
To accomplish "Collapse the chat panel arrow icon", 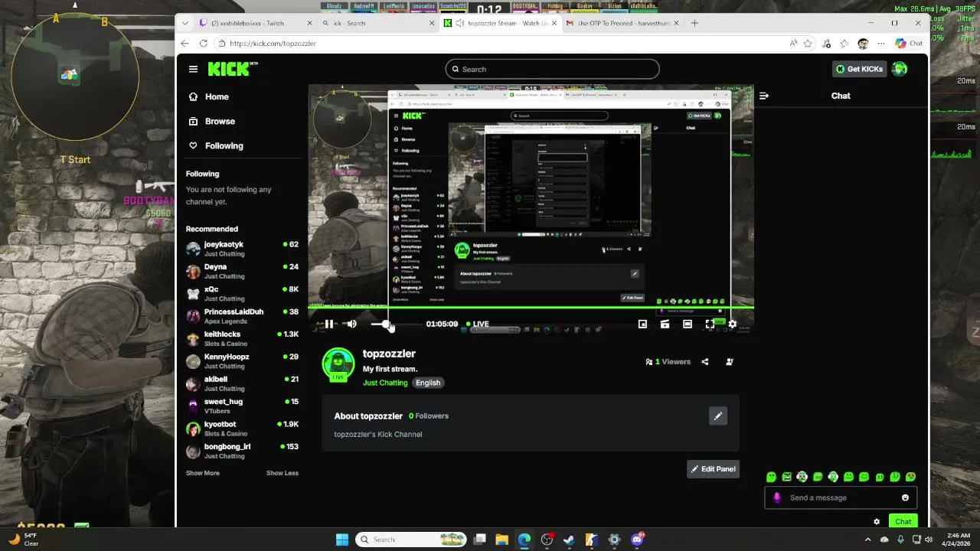I will click(x=763, y=96).
